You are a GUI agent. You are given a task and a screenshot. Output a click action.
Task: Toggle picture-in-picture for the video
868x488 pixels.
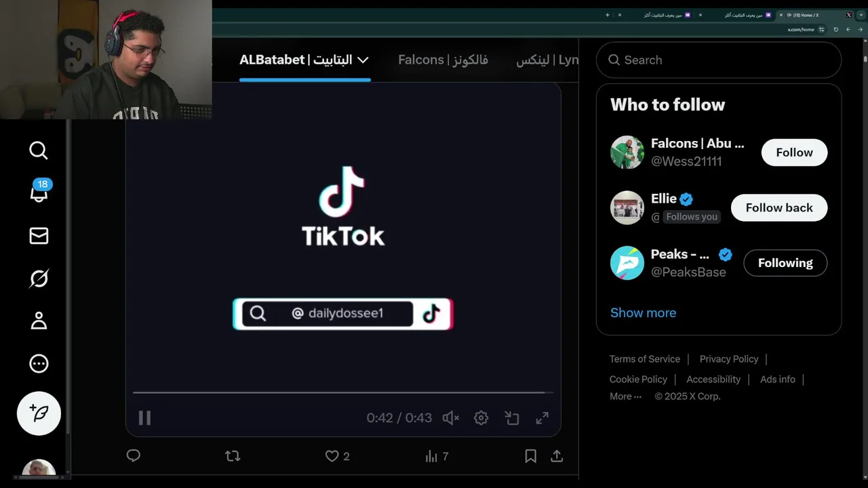pos(512,418)
